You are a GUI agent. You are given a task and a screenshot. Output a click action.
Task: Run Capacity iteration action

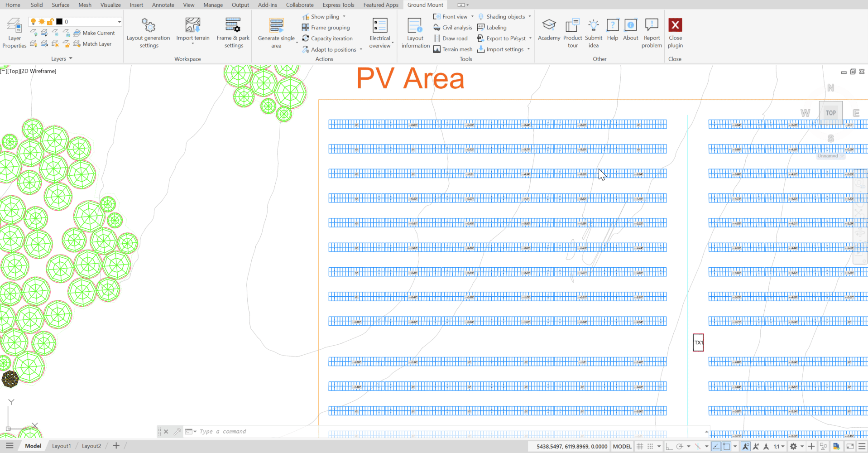click(327, 39)
